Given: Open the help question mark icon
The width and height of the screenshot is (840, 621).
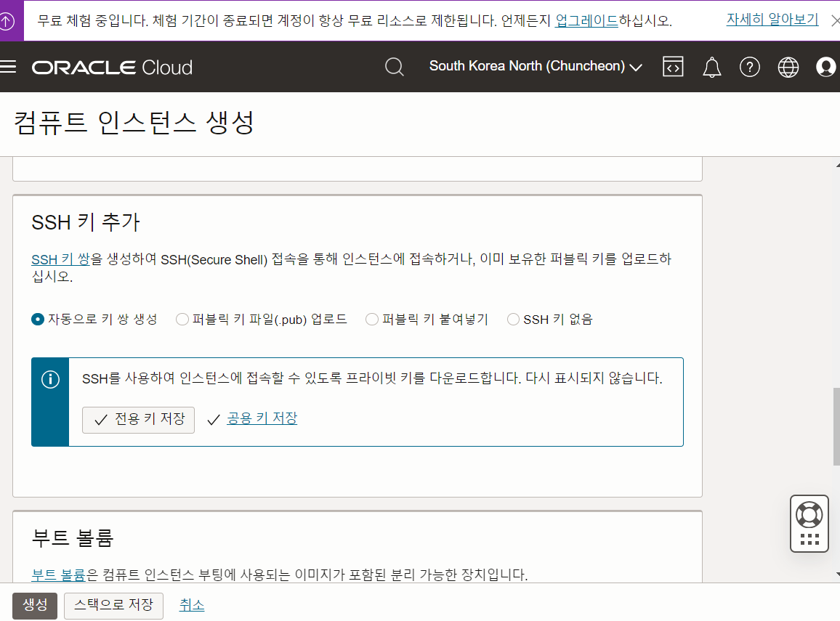Looking at the screenshot, I should 749,67.
